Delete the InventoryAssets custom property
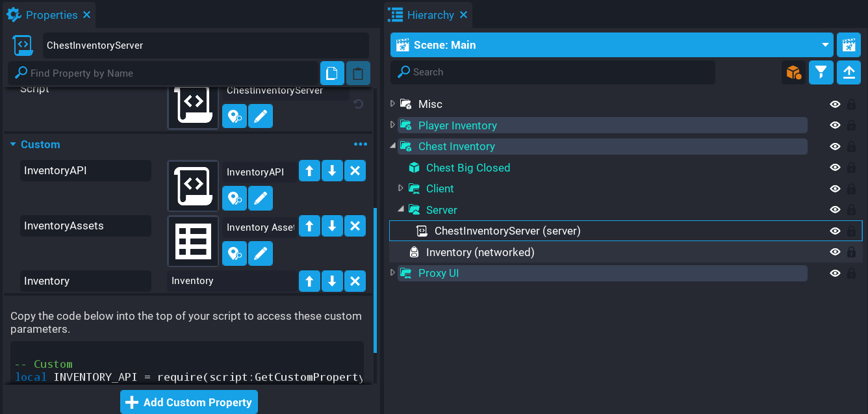This screenshot has height=414, width=868. 355,226
